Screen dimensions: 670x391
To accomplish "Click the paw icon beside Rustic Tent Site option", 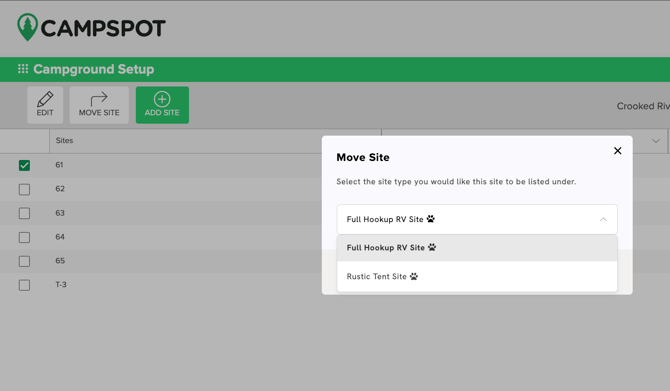I will coord(414,276).
